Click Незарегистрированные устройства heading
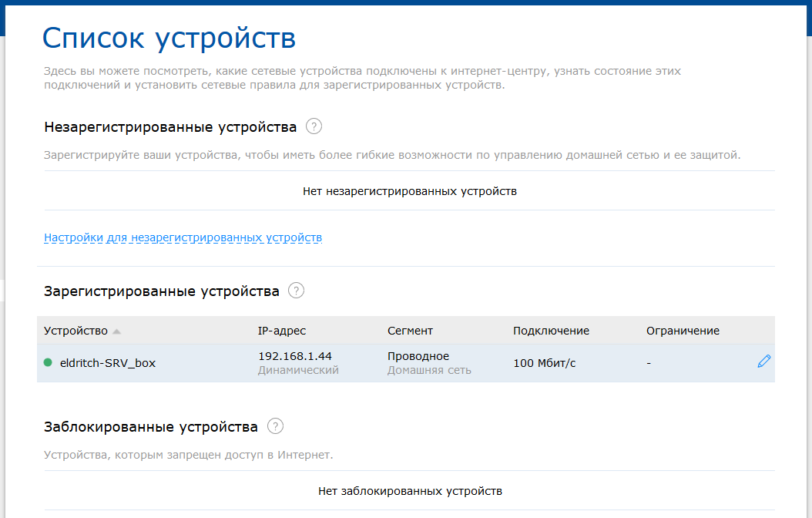Viewport: 812px width, 518px height. click(170, 127)
